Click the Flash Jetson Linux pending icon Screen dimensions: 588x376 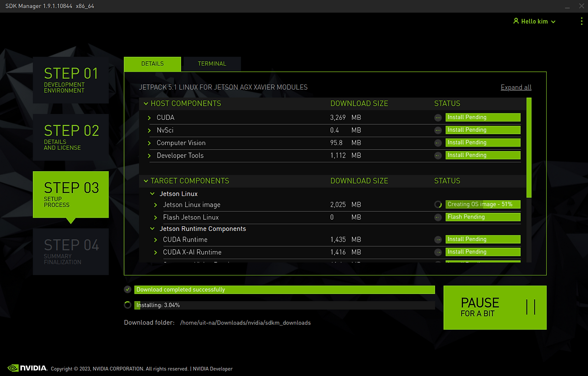(438, 217)
